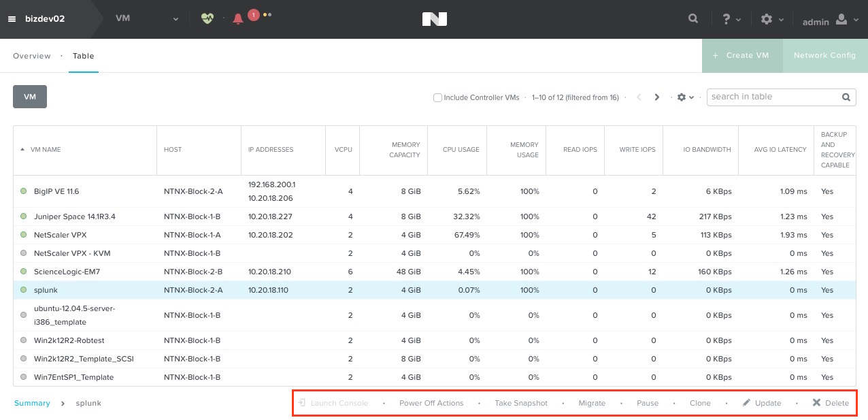Screen dimensions: 868x420
Task: Open the hamburger main menu
Action: pos(12,19)
